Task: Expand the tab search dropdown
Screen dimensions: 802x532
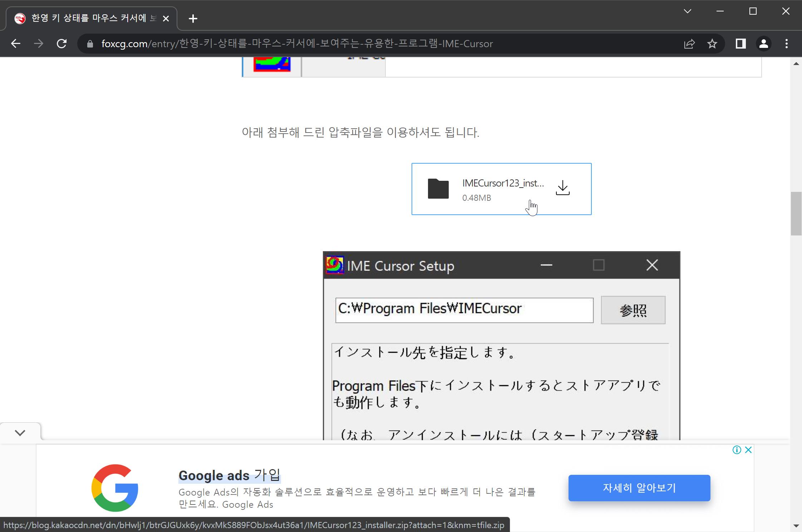Action: pyautogui.click(x=687, y=11)
